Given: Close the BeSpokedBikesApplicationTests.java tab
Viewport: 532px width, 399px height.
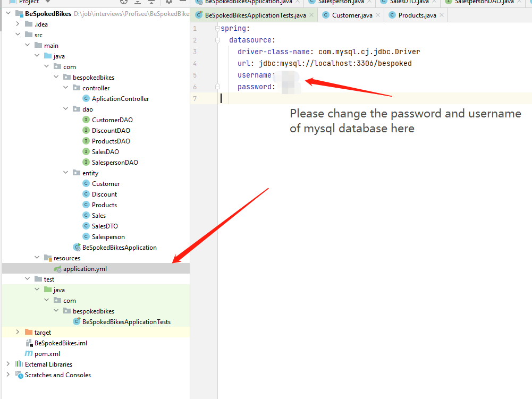Looking at the screenshot, I should click(311, 15).
